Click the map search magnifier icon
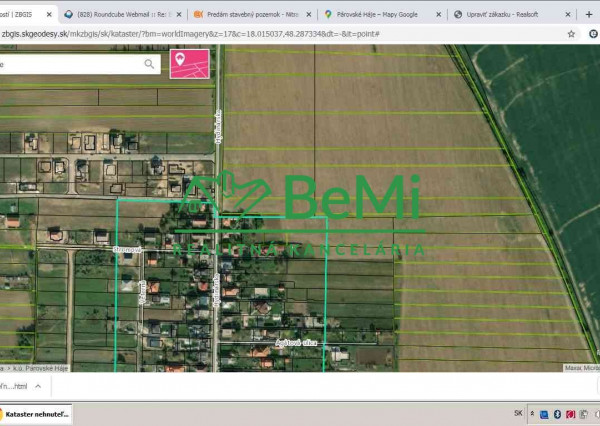600x426 pixels. pyautogui.click(x=149, y=64)
